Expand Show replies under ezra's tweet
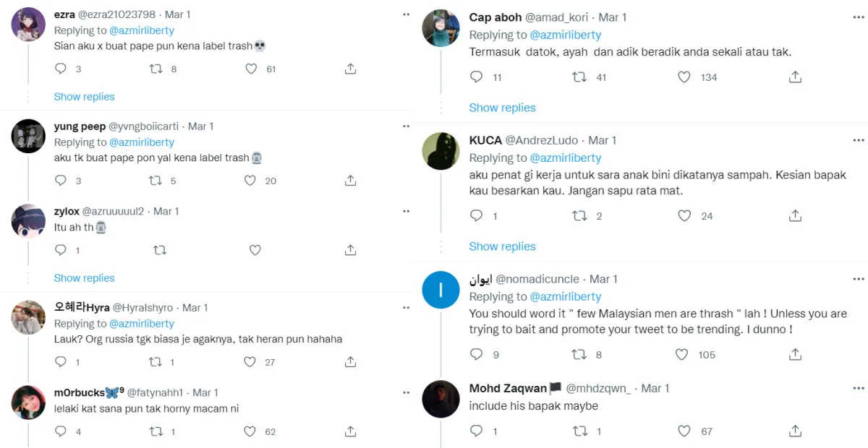This screenshot has height=448, width=868. click(84, 97)
